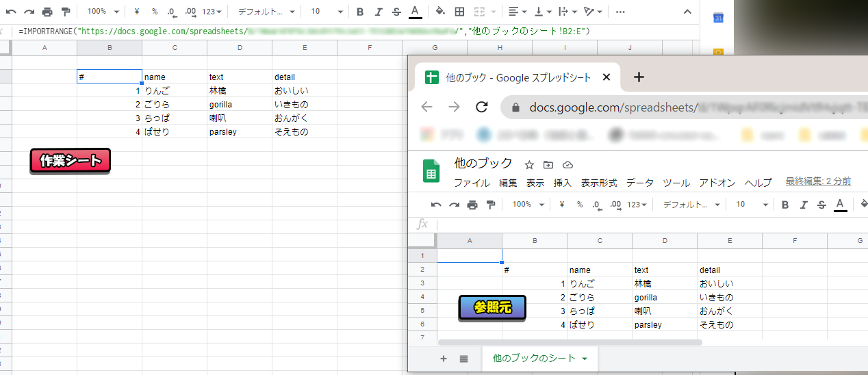Open the 表示形式 menu
The image size is (868, 375).
point(599,183)
